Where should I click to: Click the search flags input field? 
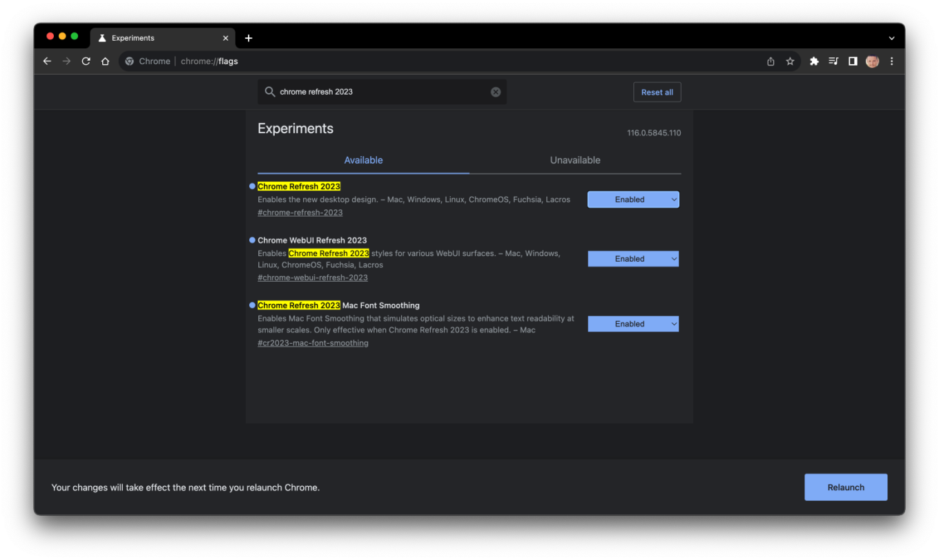tap(382, 92)
